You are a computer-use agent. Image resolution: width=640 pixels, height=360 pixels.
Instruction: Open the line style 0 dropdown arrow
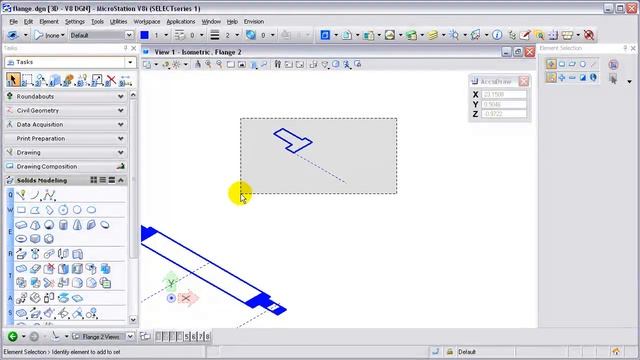[x=201, y=35]
